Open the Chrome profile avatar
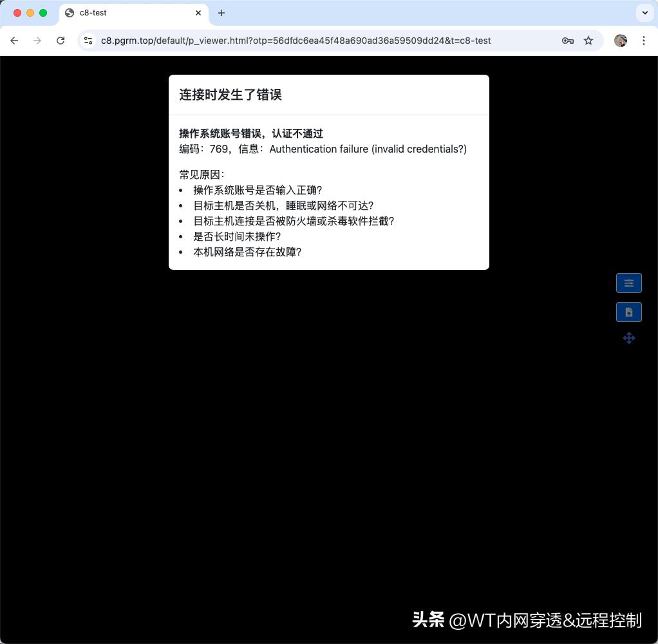 click(620, 41)
